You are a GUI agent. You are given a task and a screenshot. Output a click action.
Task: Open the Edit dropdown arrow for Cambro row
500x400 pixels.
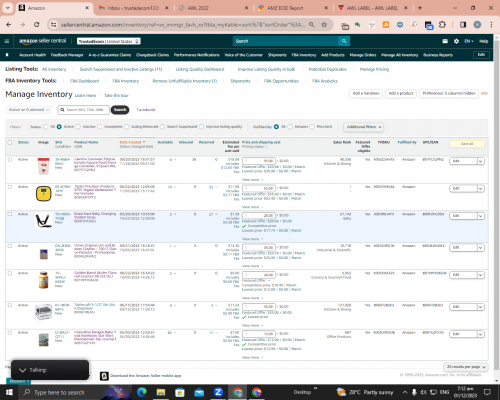480,161
